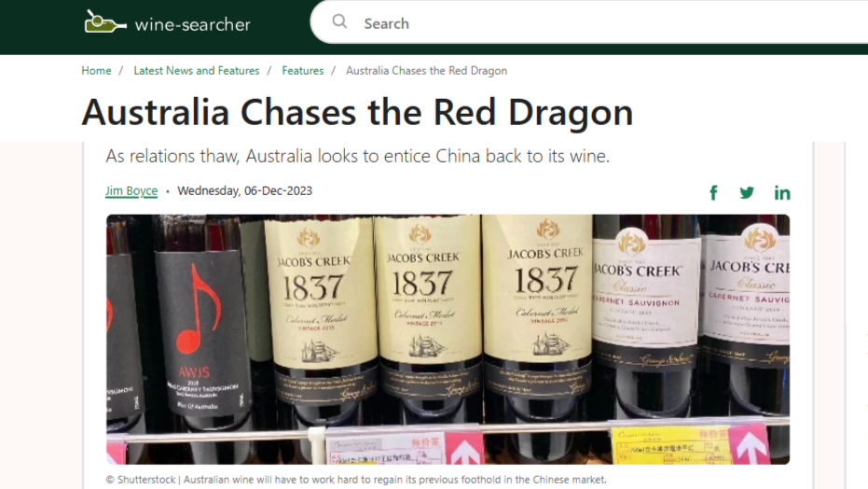The width and height of the screenshot is (868, 489).
Task: Click the Australia Chases the Red Dragon breadcrumb
Action: tap(426, 71)
